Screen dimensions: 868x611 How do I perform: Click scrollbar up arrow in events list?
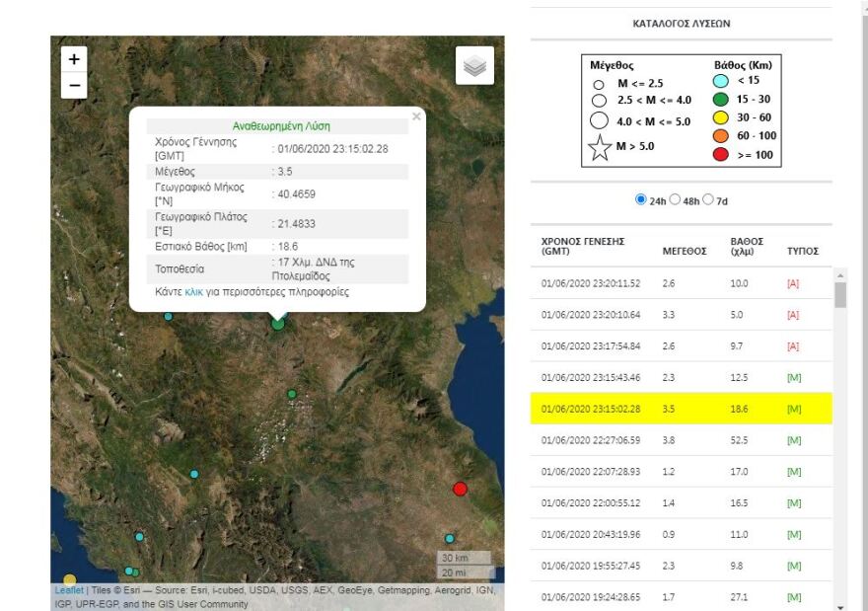coord(839,274)
